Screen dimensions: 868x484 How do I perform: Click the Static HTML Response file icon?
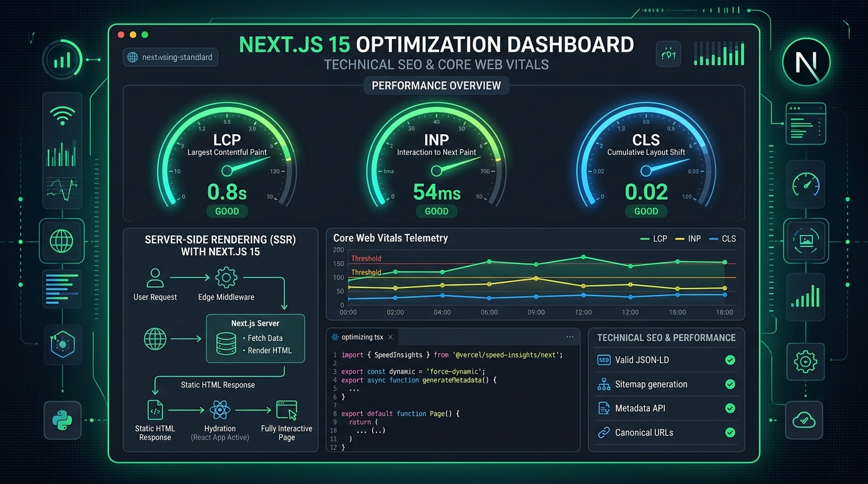pos(155,410)
